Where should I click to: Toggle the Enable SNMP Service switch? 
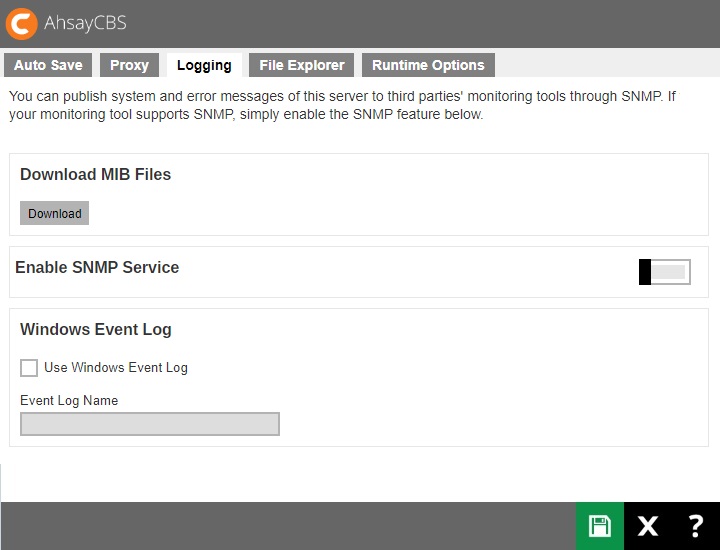664,272
